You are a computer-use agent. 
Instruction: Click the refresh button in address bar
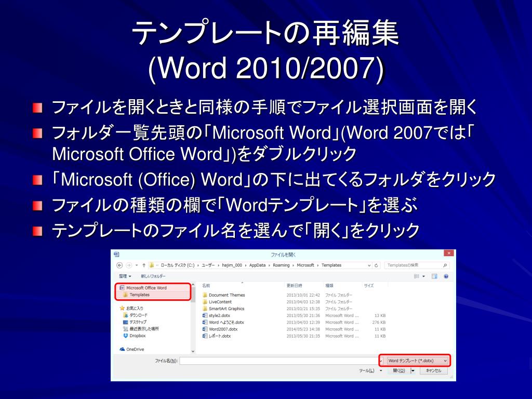pos(376,265)
